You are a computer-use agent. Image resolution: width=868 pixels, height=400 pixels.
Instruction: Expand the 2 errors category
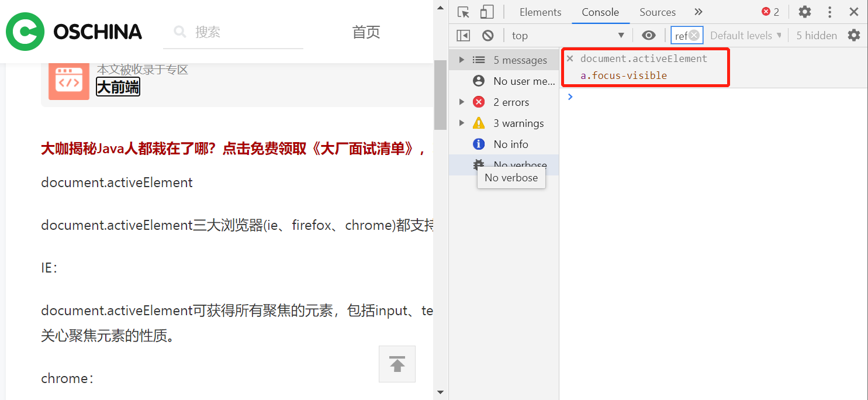[461, 101]
